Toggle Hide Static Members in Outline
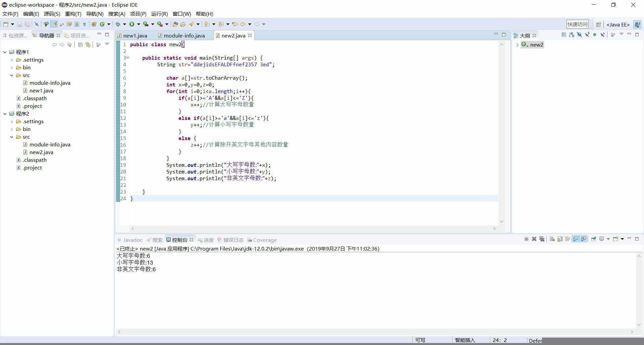 [x=587, y=35]
